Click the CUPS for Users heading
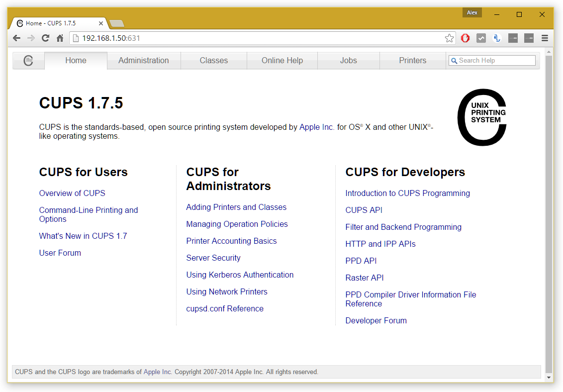 click(x=83, y=172)
